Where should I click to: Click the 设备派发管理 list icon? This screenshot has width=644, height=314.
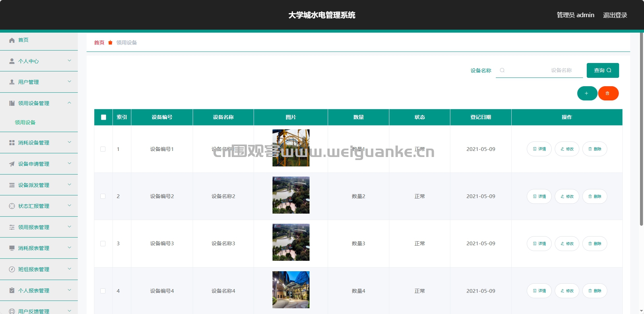[12, 185]
